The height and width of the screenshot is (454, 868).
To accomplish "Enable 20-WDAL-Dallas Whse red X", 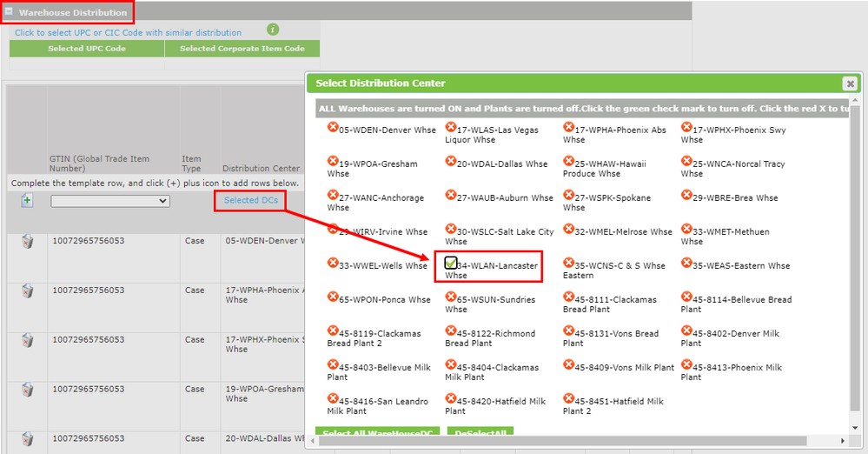I will [451, 162].
